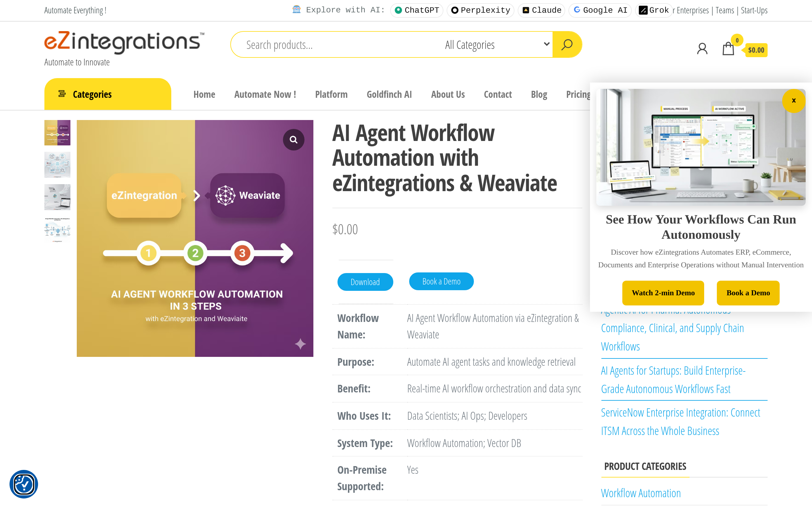The height and width of the screenshot is (508, 812).
Task: Open the main product image
Action: 195,238
